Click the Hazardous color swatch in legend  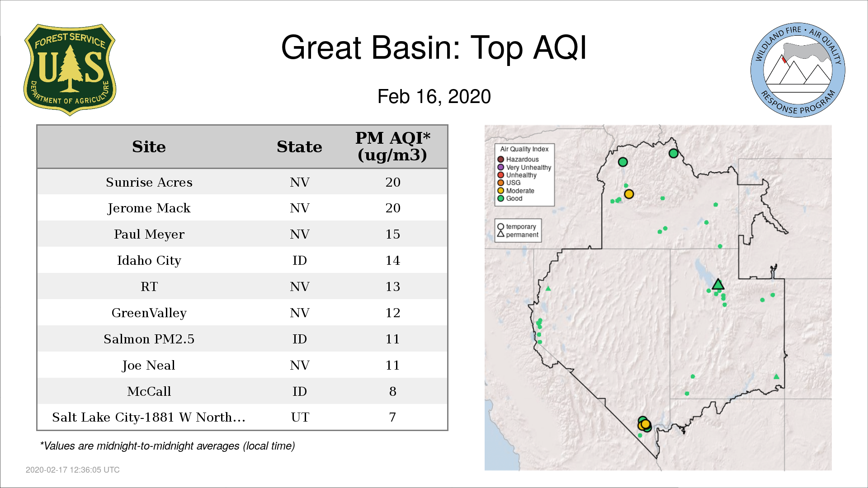click(x=501, y=160)
